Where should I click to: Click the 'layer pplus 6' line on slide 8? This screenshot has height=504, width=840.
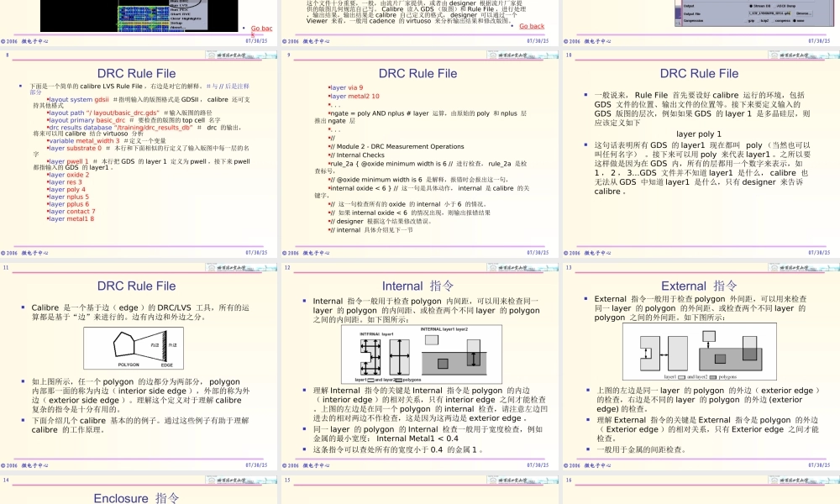(x=68, y=204)
